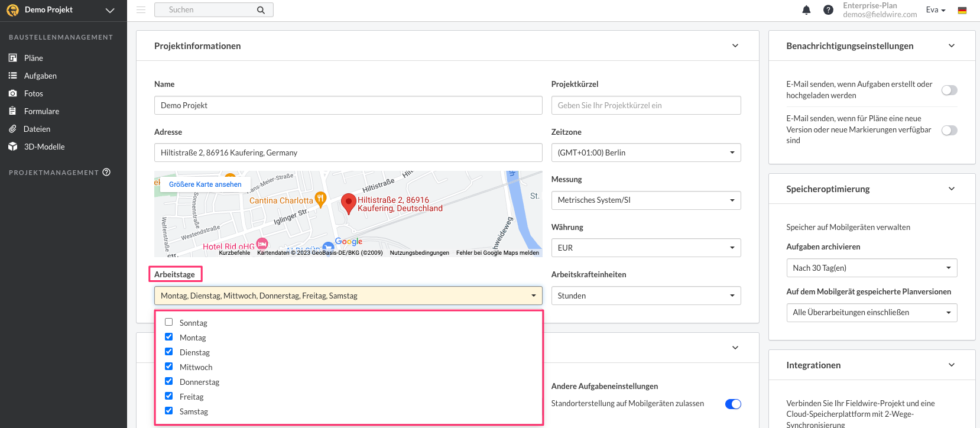Click the notification bell icon
Image resolution: width=980 pixels, height=428 pixels.
coord(806,10)
